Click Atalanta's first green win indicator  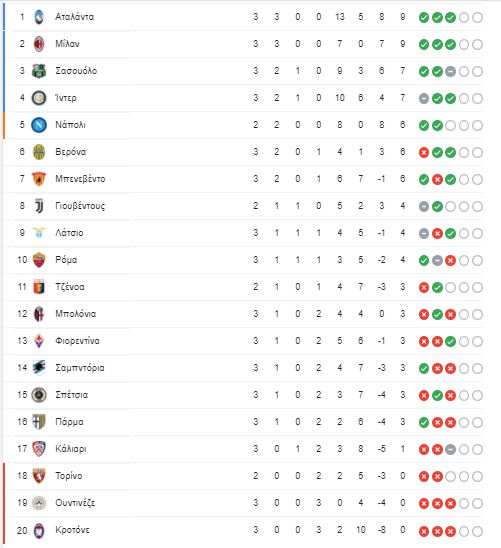(x=424, y=17)
